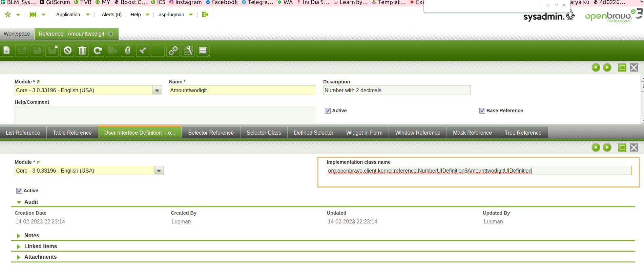Collapse the Audit section
Image resolution: width=644 pixels, height=276 pixels.
click(x=19, y=202)
